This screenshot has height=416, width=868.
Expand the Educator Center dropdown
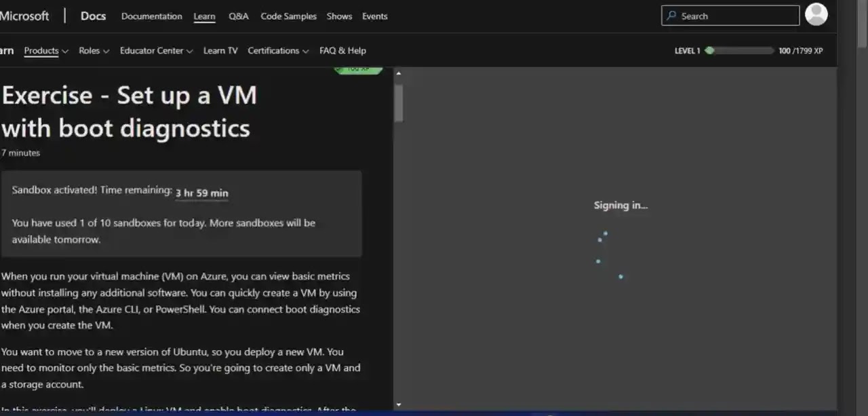(156, 50)
